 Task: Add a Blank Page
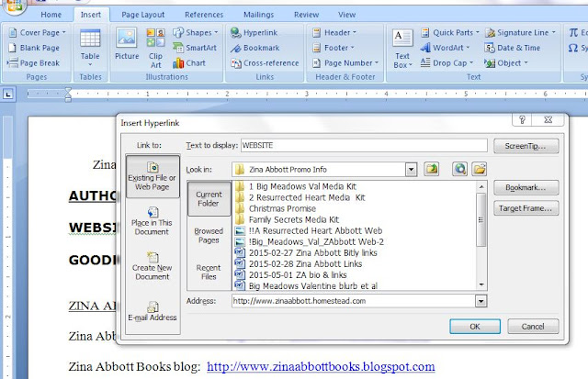click(34, 48)
